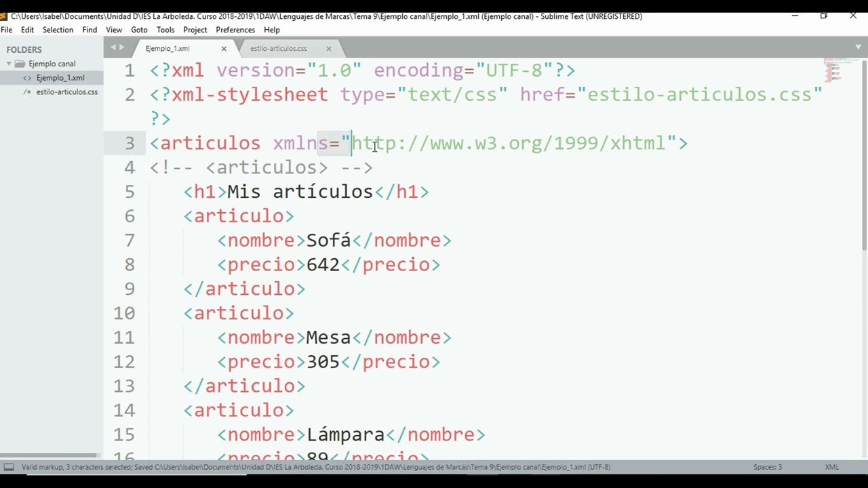The width and height of the screenshot is (868, 488).
Task: Change syntax via XML in status bar
Action: point(832,467)
